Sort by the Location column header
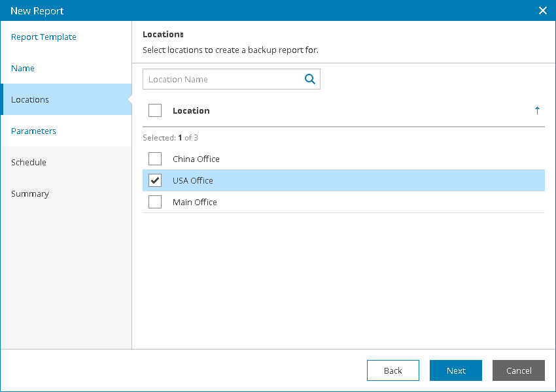The width and height of the screenshot is (556, 392). pyautogui.click(x=191, y=110)
